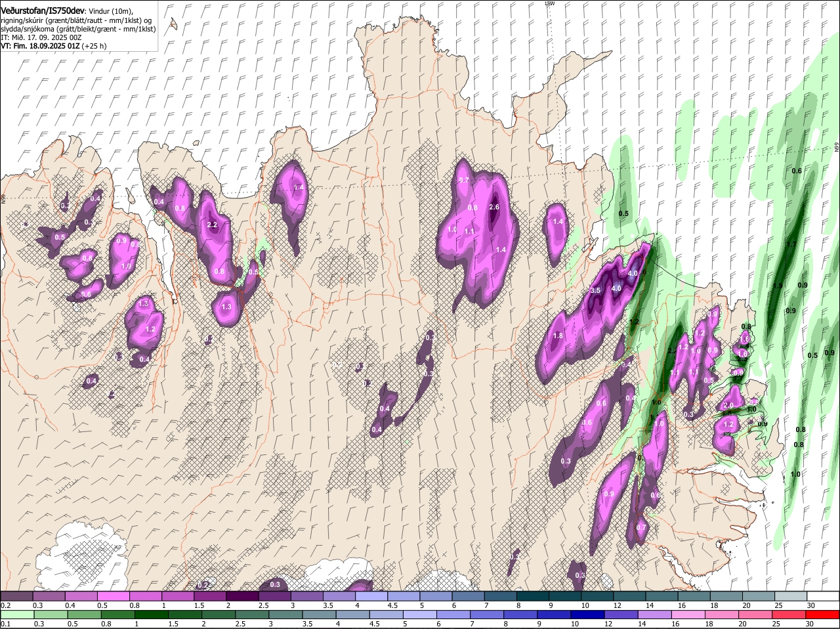The image size is (840, 629).
Task: Click the 2.5 value under the purple scale
Action: [264, 605]
